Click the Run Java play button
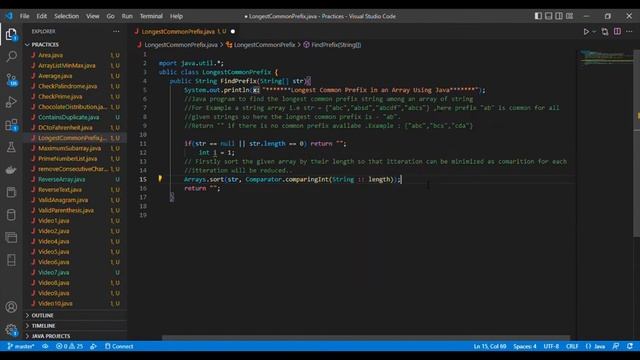This screenshot has height=360, width=640. (x=586, y=31)
